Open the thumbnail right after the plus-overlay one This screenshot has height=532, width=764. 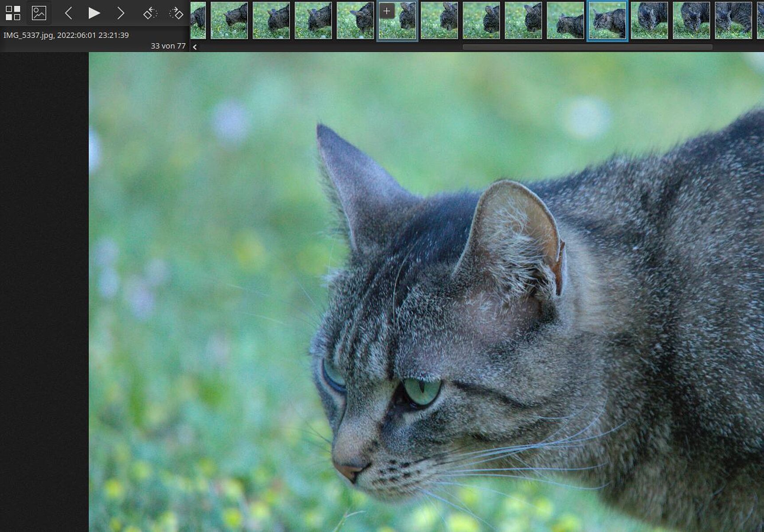(439, 21)
